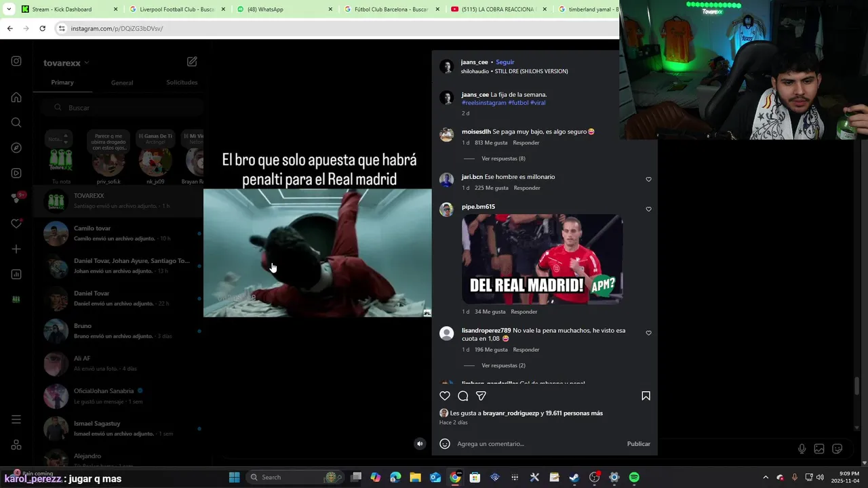Open the Instagram logo home link
This screenshot has width=868, height=488.
pos(16,61)
